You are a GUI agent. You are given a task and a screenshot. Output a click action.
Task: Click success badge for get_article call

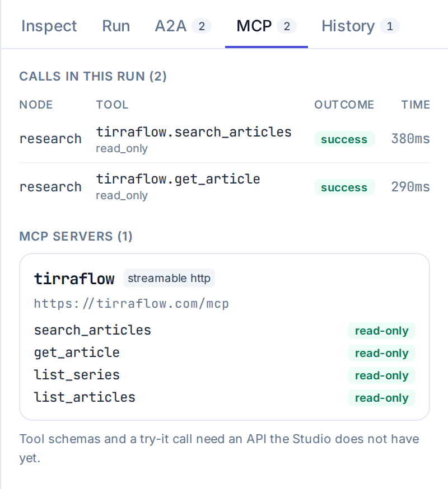[344, 187]
